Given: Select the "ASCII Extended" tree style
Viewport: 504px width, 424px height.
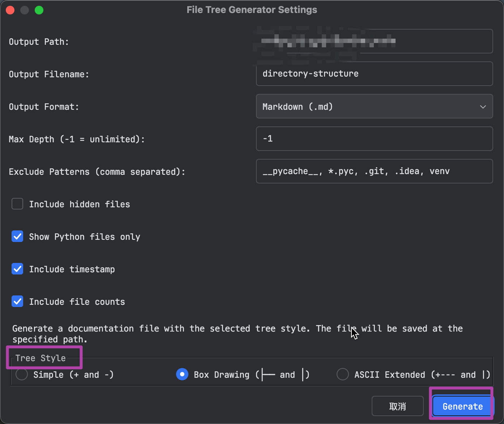Looking at the screenshot, I should 342,374.
